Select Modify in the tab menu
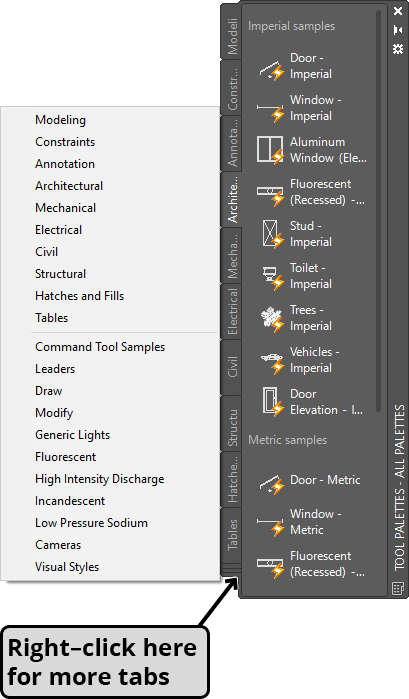 coord(54,413)
